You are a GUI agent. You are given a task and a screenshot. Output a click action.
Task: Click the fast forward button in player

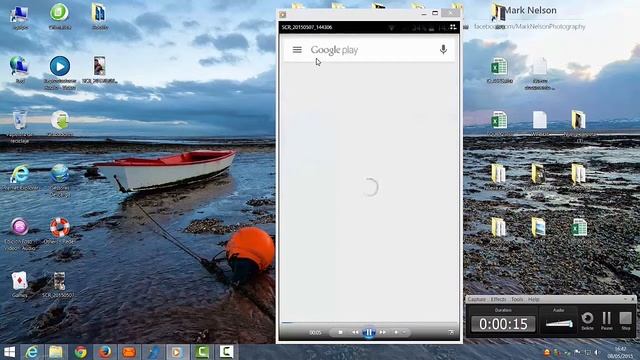382,332
